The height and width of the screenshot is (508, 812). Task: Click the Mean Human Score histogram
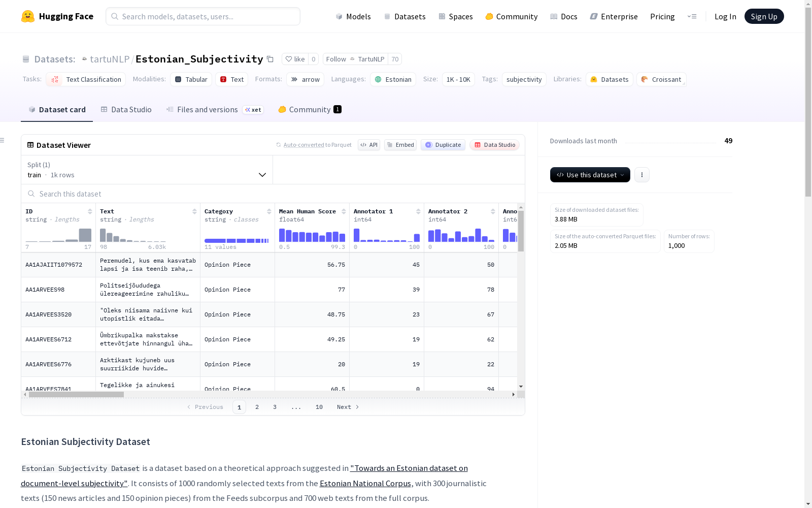pos(312,235)
